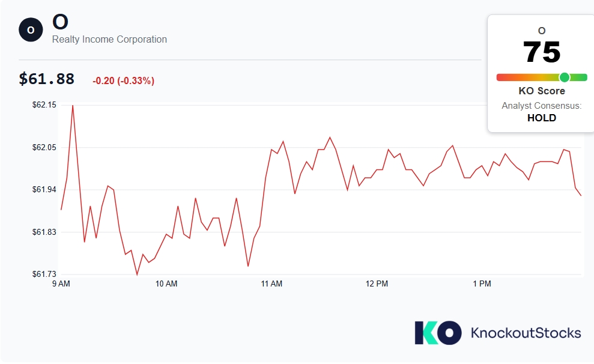Click the round O ticker logo icon

pyautogui.click(x=31, y=29)
